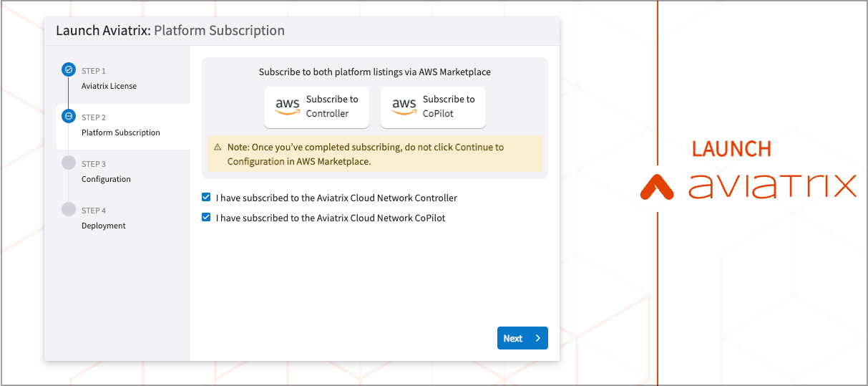The image size is (868, 386).
Task: Click the 'Launch Aviatrix: Platform Subscription' title
Action: point(170,31)
